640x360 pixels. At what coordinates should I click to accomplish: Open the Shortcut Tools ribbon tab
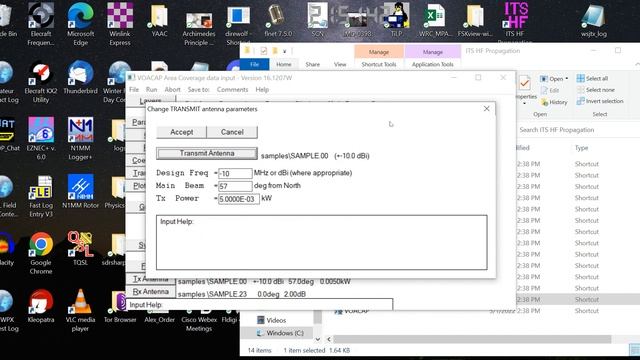379,64
